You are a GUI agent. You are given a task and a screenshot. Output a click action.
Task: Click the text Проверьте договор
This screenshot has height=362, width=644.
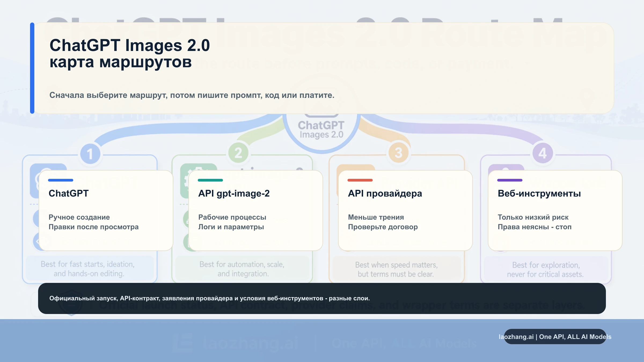click(383, 227)
